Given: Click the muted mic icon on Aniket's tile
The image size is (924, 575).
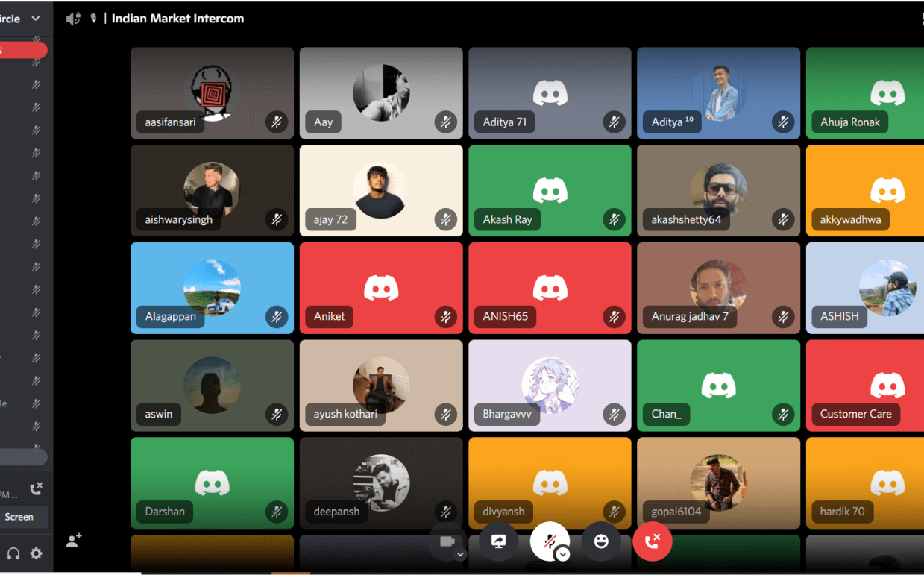Looking at the screenshot, I should [x=445, y=316].
